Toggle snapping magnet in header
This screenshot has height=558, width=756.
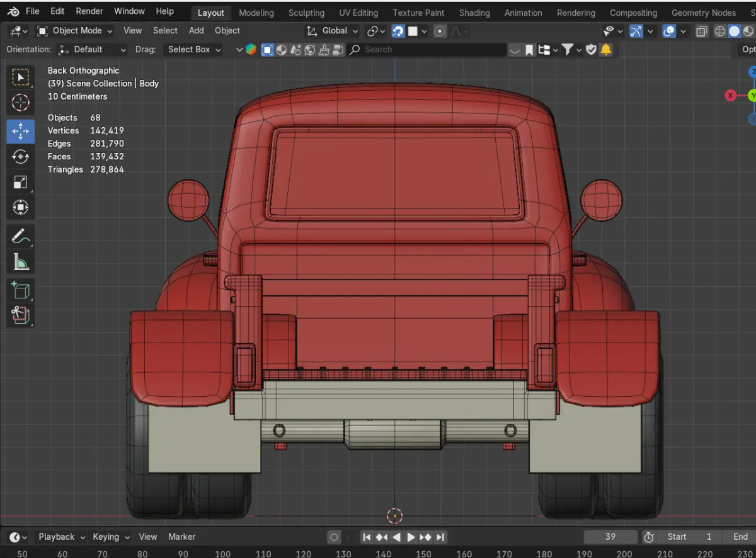tap(398, 31)
